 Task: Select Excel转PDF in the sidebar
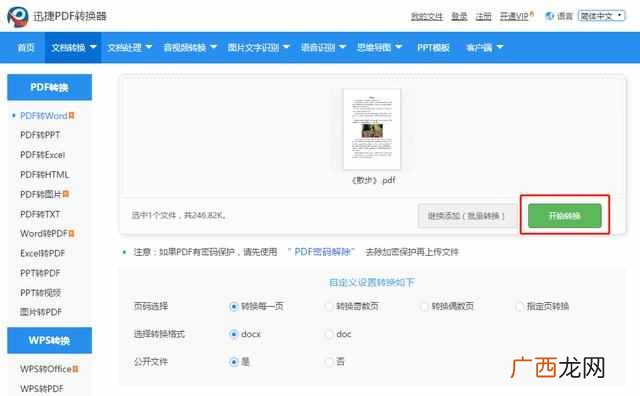click(x=42, y=253)
